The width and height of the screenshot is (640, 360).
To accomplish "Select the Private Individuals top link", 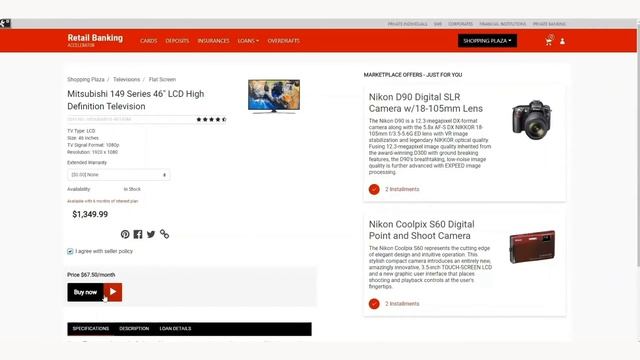I will [x=407, y=24].
